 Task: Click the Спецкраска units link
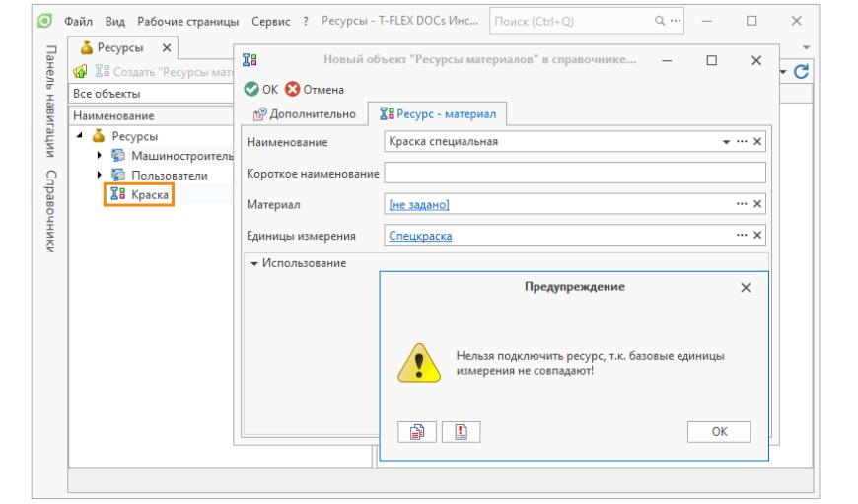(420, 236)
